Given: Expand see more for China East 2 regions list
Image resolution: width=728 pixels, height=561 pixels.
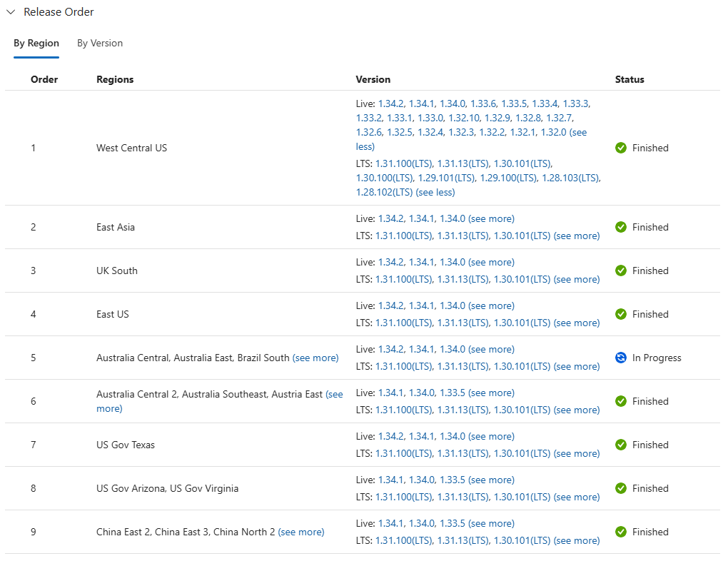Looking at the screenshot, I should click(x=301, y=532).
